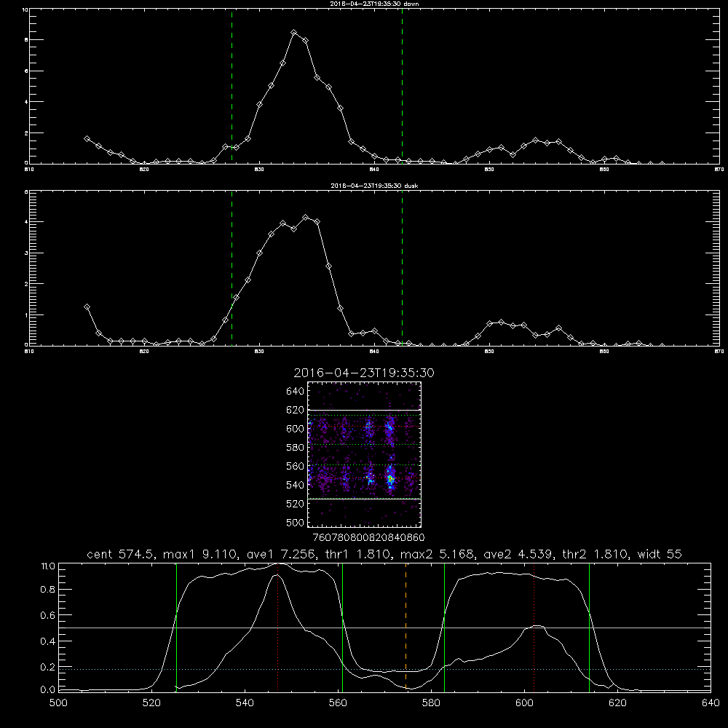Click the rightmost solid green line in bottom plot
Viewport: 728px width, 728px height.
pyautogui.click(x=589, y=627)
